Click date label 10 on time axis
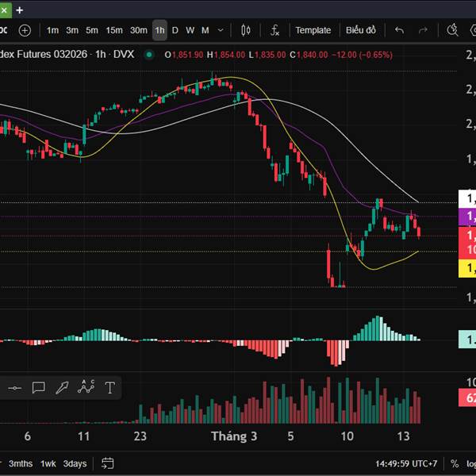Image resolution: width=476 pixels, height=476 pixels. click(x=347, y=436)
